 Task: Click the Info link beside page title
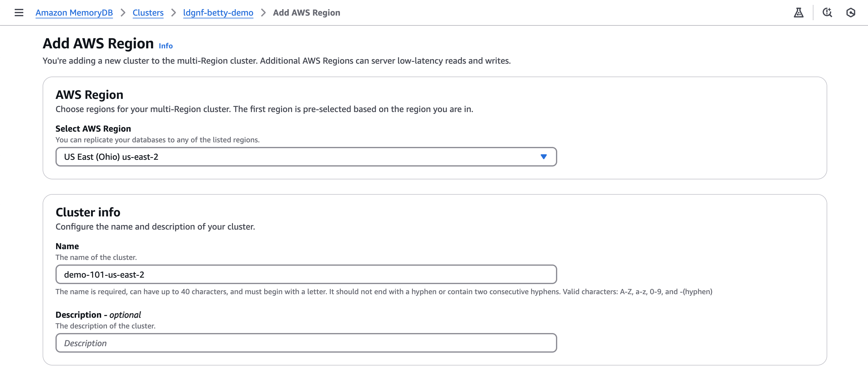click(166, 46)
